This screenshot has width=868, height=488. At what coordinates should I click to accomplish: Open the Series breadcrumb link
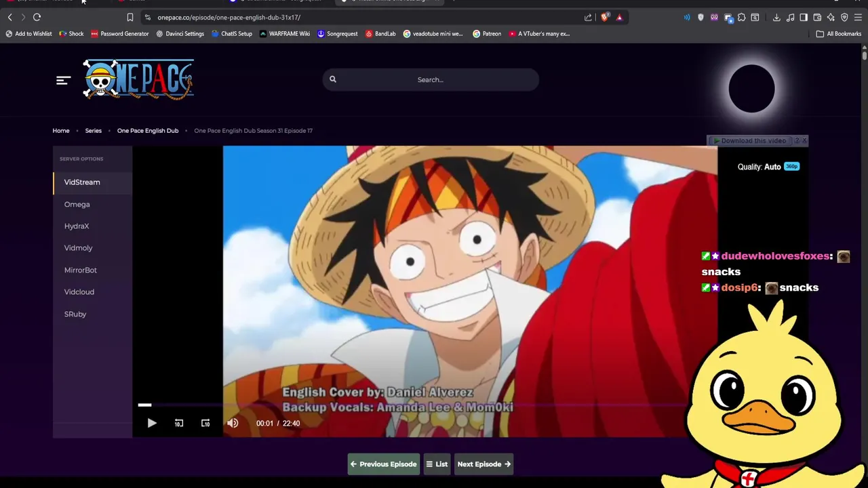click(x=93, y=130)
